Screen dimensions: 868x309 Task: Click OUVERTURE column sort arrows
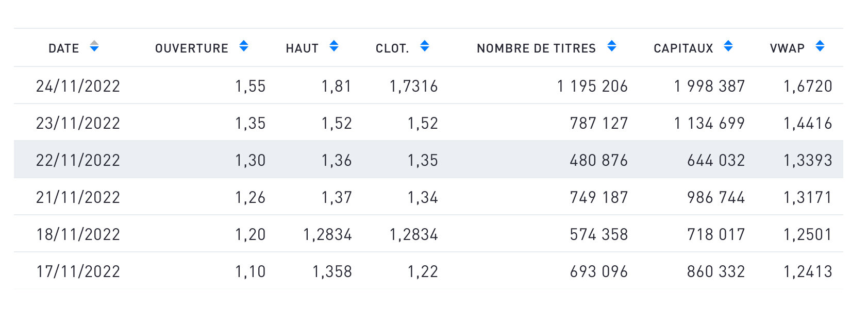point(244,46)
